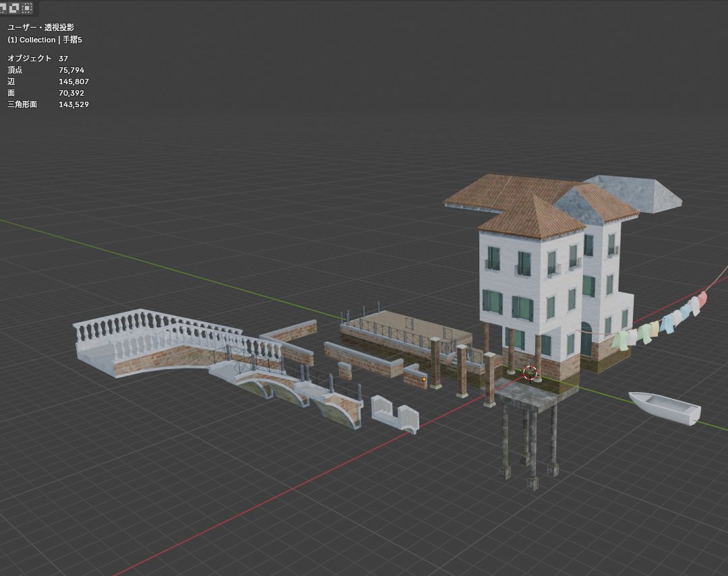728x576 pixels.
Task: Click the 'ユーザー・透視投影' view label
Action: click(x=41, y=28)
